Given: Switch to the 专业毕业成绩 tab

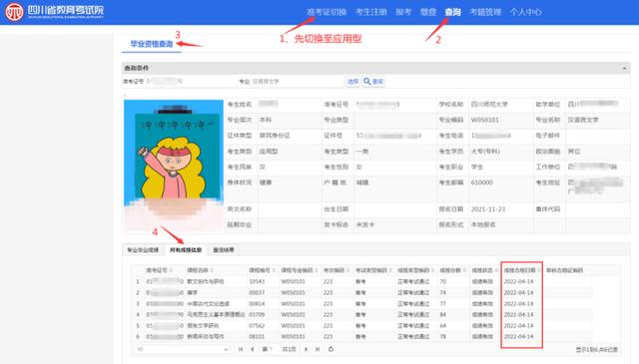Looking at the screenshot, I should [143, 249].
